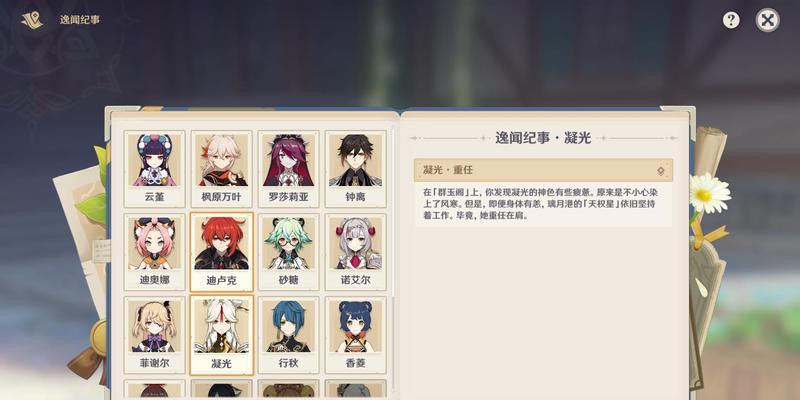This screenshot has height=400, width=800.
Task: Collapse the 凝光·重任 story entry
Action: (543, 170)
